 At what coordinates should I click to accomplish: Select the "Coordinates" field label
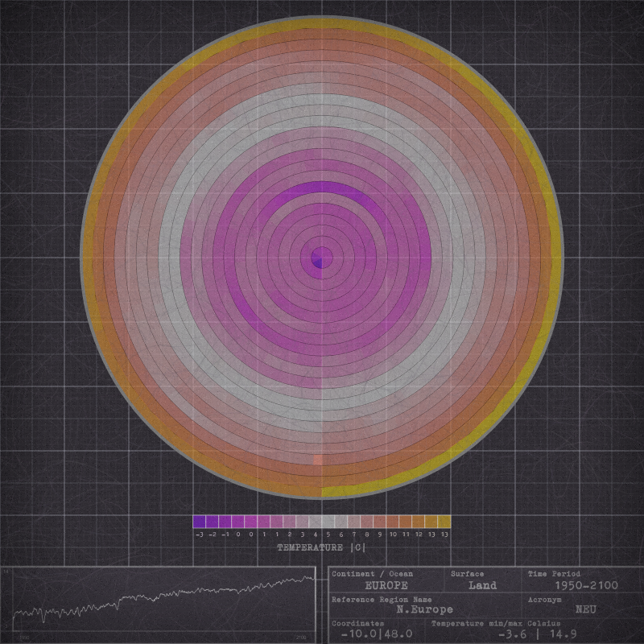357,623
